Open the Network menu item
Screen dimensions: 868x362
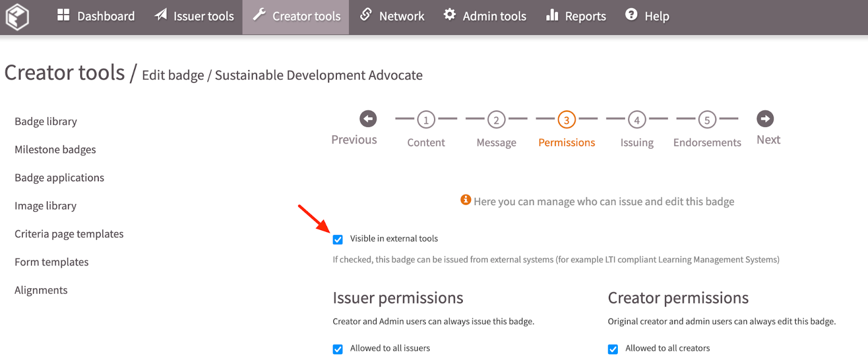(x=392, y=16)
